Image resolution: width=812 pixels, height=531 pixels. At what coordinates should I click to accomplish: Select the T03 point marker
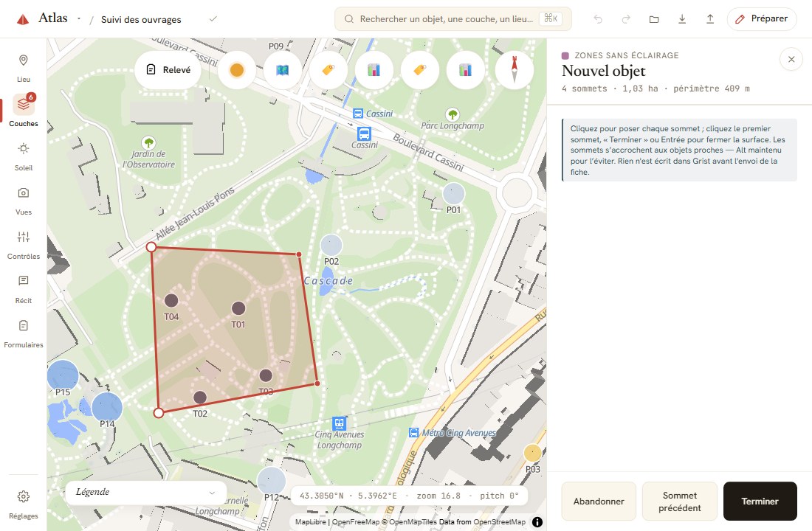pos(266,375)
